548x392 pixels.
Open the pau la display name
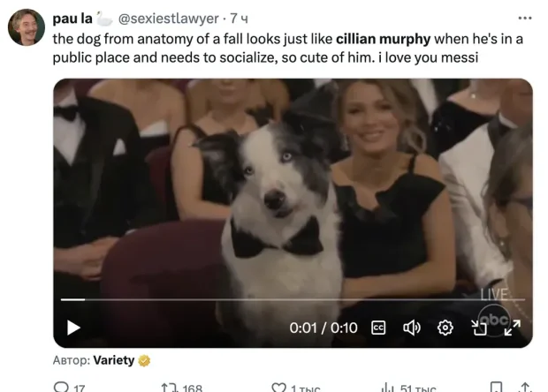[72, 19]
